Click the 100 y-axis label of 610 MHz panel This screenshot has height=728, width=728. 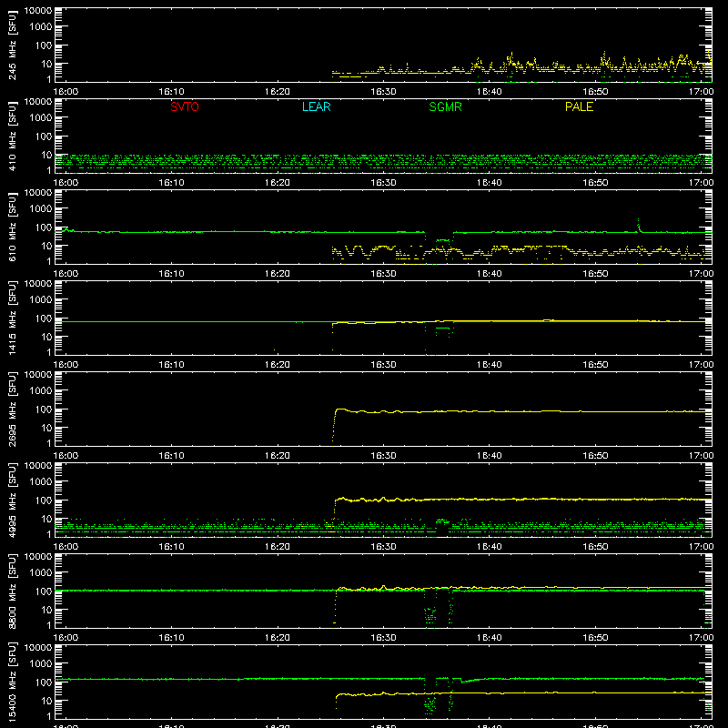(44, 227)
